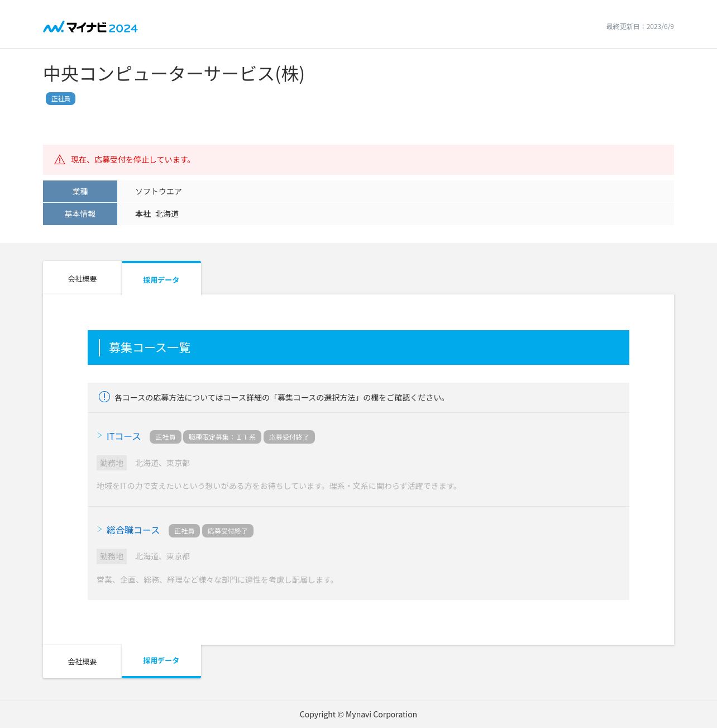Click the chevron before ITコース
The image size is (717, 728).
[99, 435]
